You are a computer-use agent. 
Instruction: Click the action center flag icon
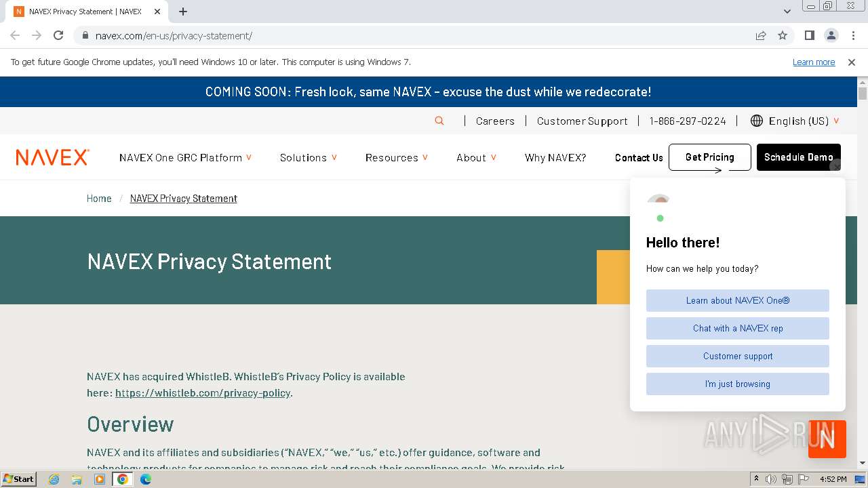click(804, 479)
